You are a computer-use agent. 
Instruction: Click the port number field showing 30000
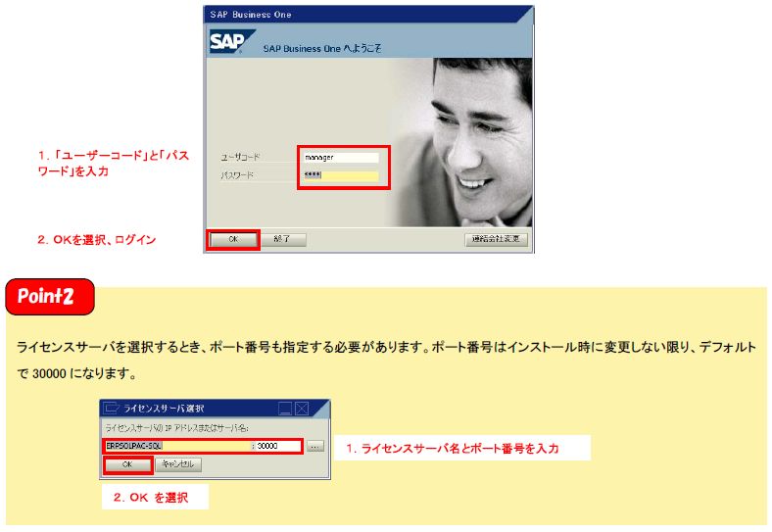coord(277,447)
